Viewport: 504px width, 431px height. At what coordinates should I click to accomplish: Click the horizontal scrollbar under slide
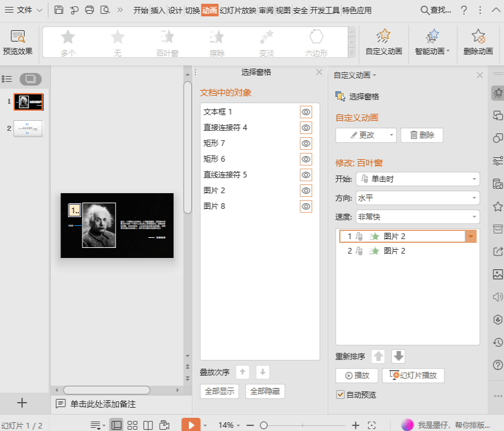coord(107,390)
